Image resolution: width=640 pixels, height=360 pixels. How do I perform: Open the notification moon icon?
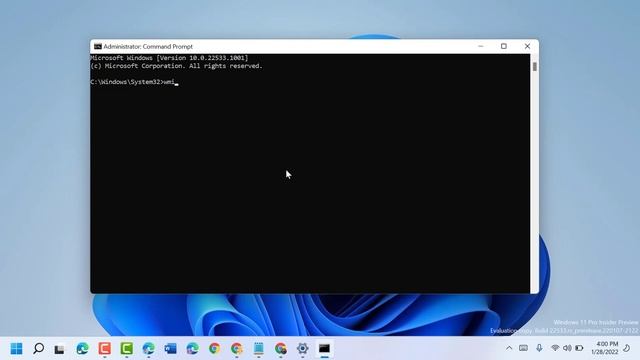tap(627, 348)
